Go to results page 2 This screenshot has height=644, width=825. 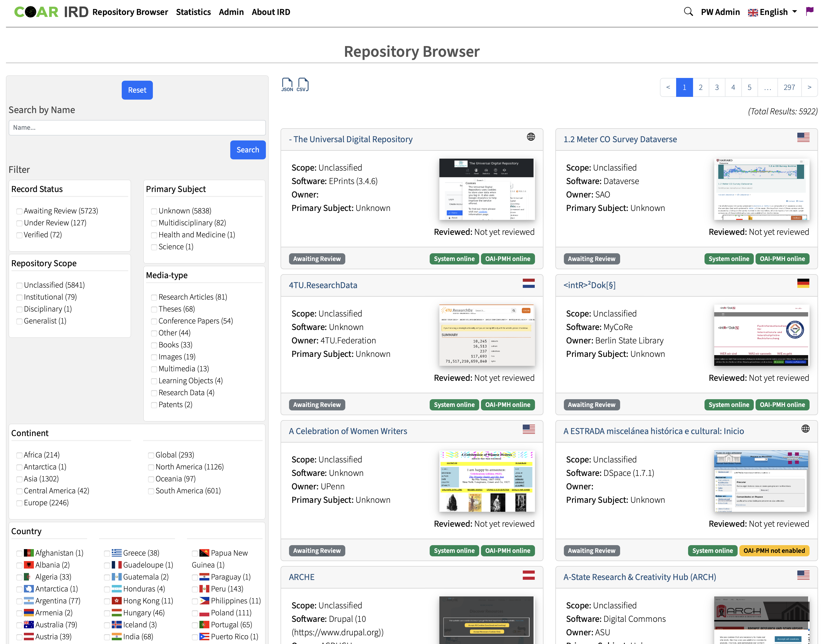[x=701, y=87]
